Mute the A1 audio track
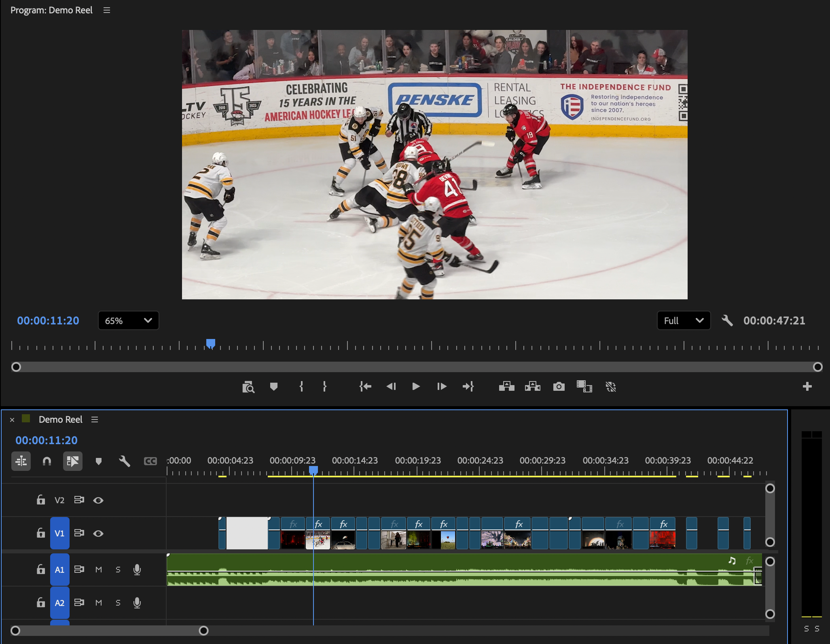 [98, 570]
